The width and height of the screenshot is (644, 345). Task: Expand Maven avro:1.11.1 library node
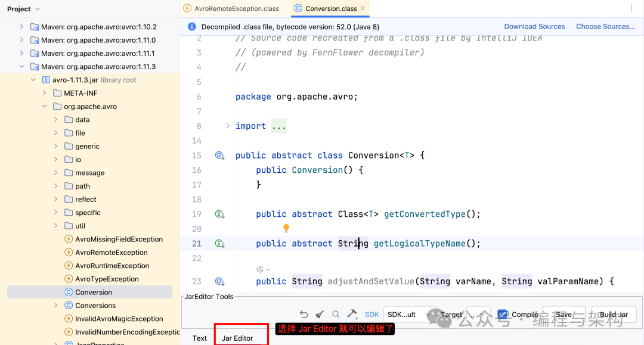(x=22, y=54)
